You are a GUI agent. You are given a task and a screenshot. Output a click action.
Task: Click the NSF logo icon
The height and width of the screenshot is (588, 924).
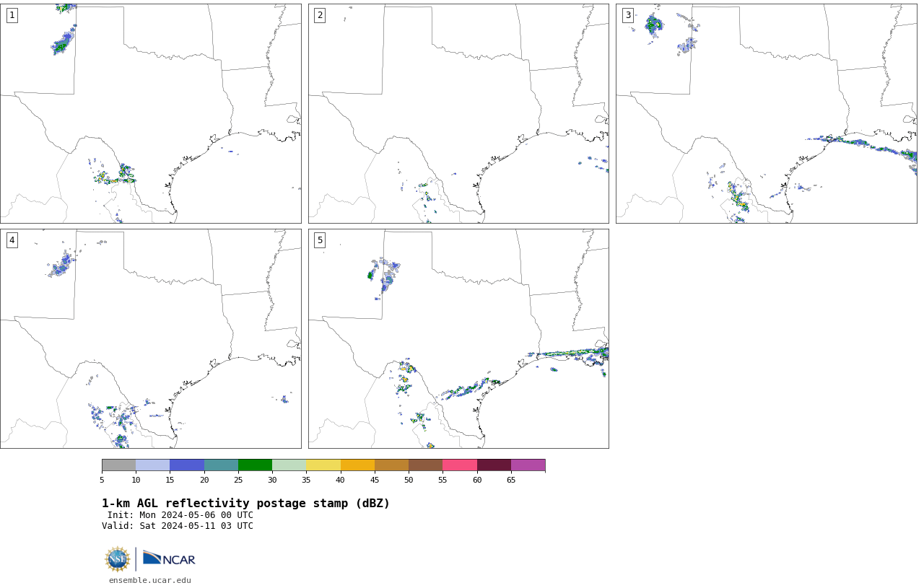(x=118, y=559)
